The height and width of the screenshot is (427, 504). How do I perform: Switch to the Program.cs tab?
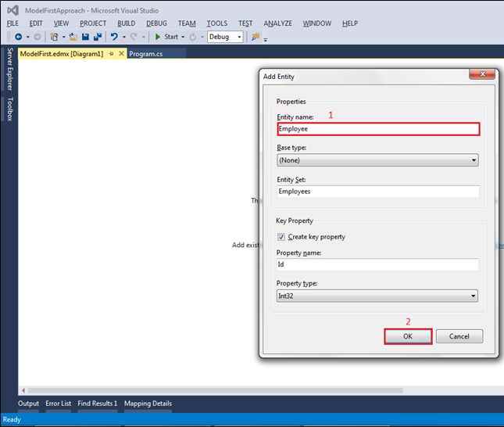point(146,53)
